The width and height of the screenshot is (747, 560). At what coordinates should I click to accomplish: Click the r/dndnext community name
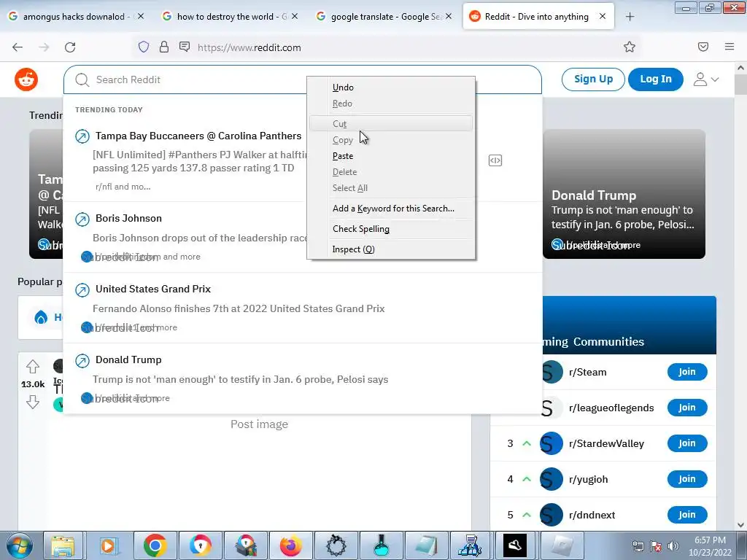[592, 516]
